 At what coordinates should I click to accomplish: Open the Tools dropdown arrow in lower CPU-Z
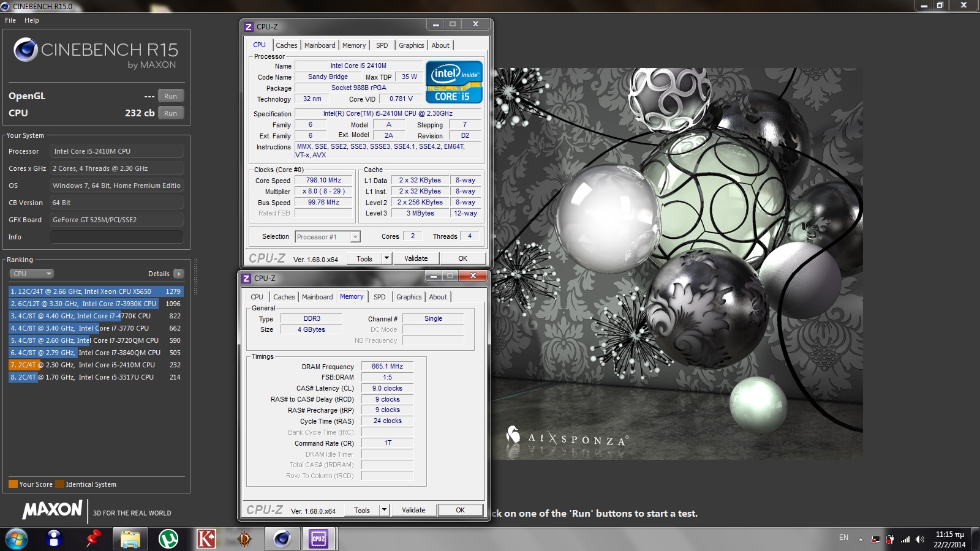[x=384, y=510]
